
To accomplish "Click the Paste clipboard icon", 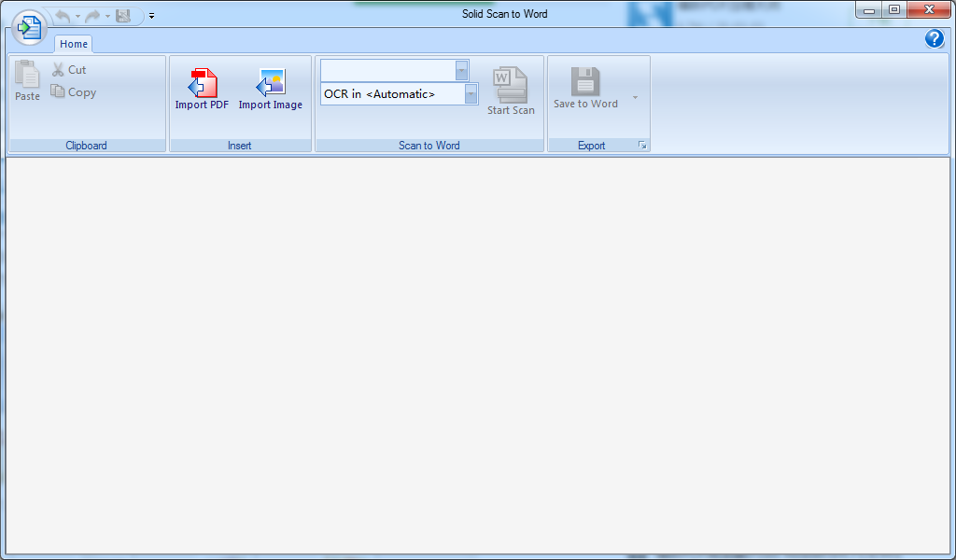I will click(27, 80).
